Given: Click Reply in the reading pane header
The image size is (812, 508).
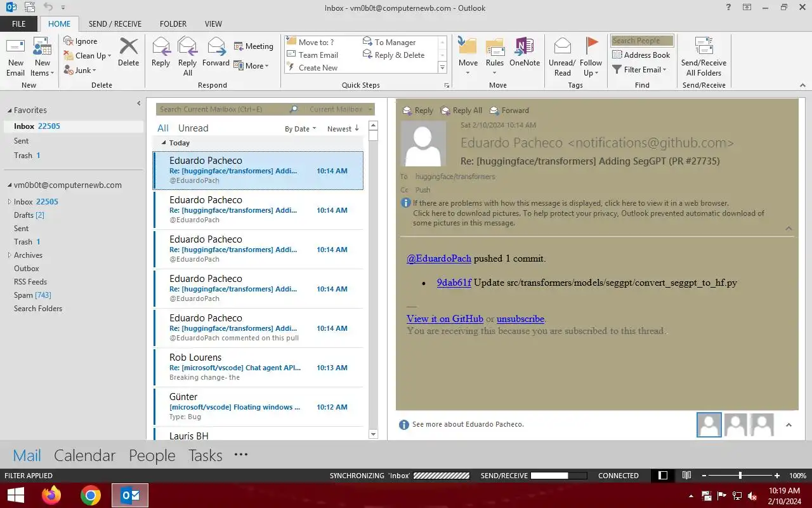Looking at the screenshot, I should (x=418, y=110).
